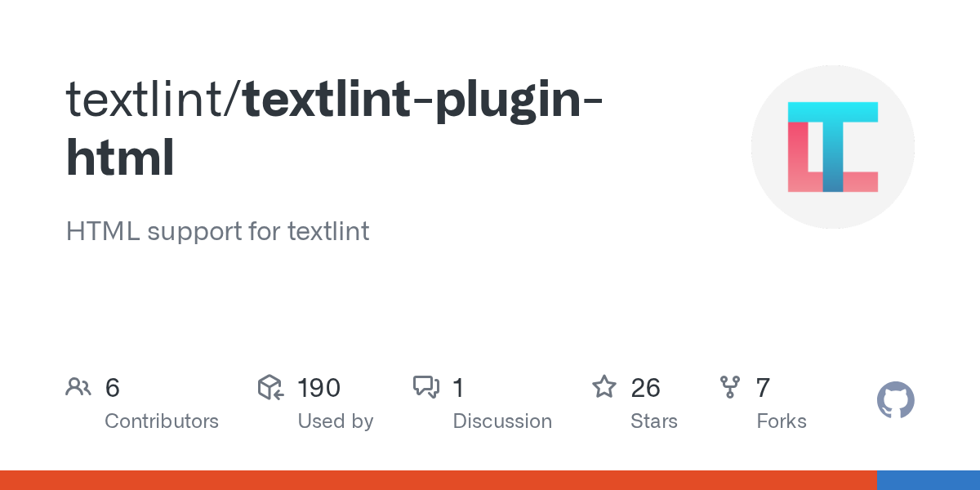The height and width of the screenshot is (490, 980).
Task: Click the Forks label
Action: click(782, 421)
